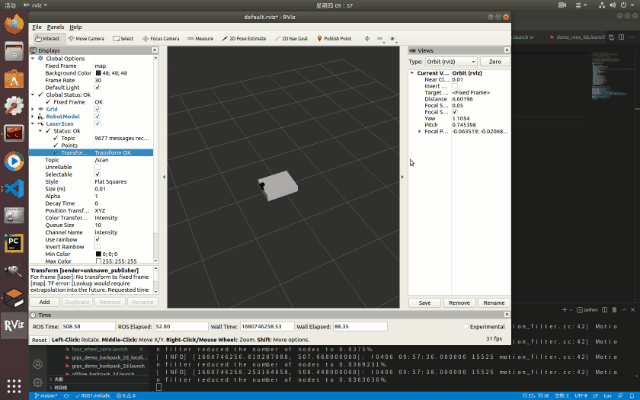Open the Panels menu

(x=55, y=27)
